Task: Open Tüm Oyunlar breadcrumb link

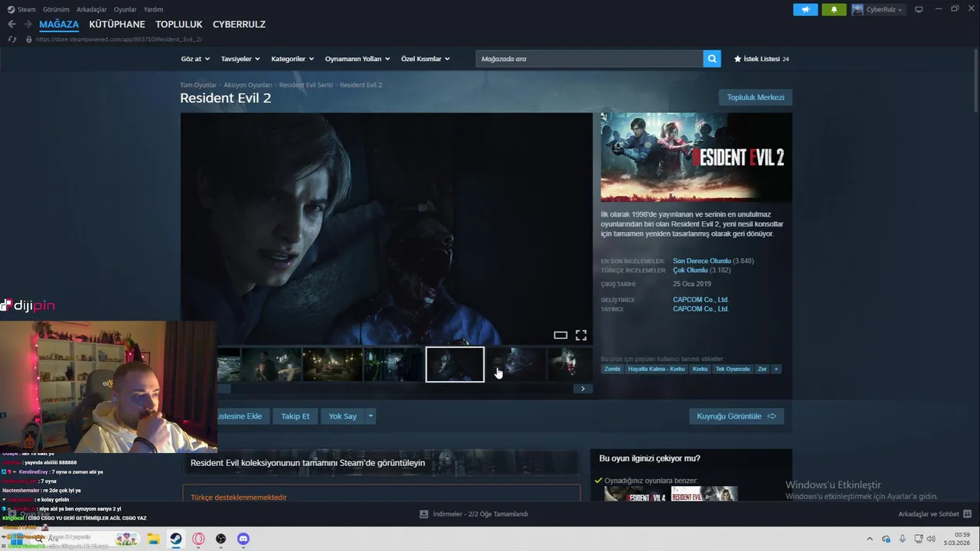Action: (198, 85)
